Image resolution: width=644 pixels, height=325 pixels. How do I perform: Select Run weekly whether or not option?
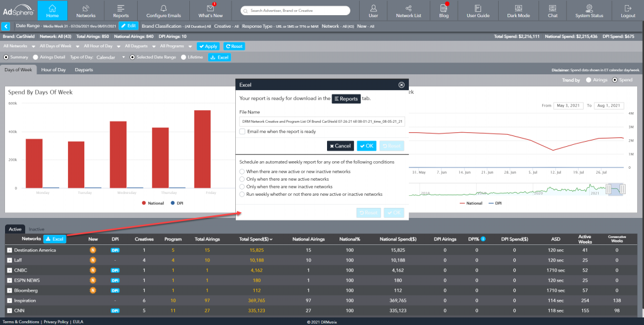pyautogui.click(x=242, y=194)
